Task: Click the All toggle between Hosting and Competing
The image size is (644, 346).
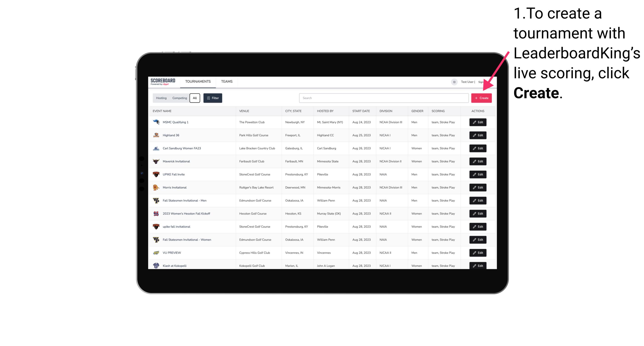Action: coord(195,98)
